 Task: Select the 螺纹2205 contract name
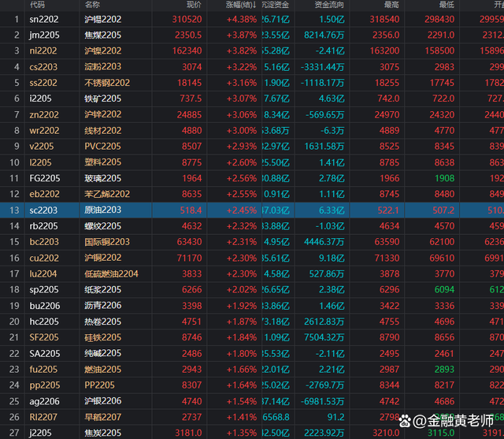click(102, 226)
